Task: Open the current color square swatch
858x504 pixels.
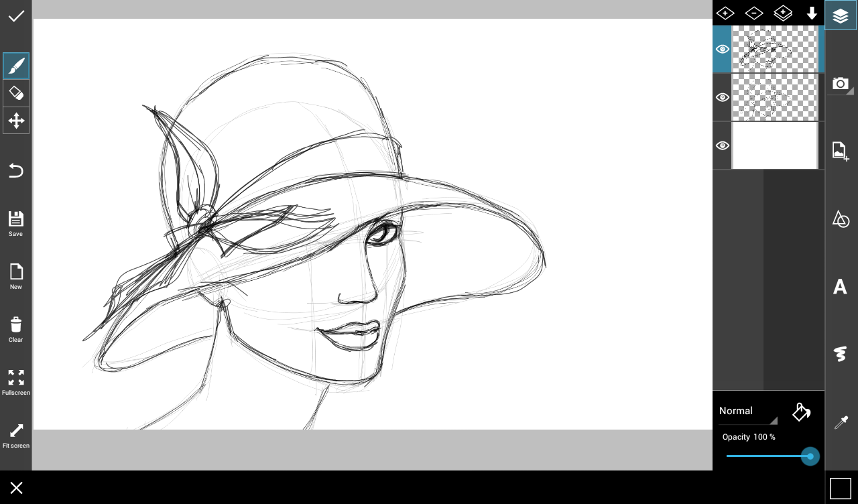Action: 841,488
